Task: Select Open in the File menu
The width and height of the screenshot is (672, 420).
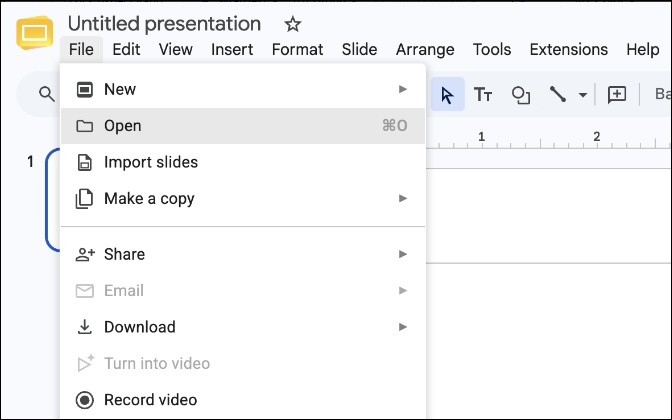Action: pos(243,126)
